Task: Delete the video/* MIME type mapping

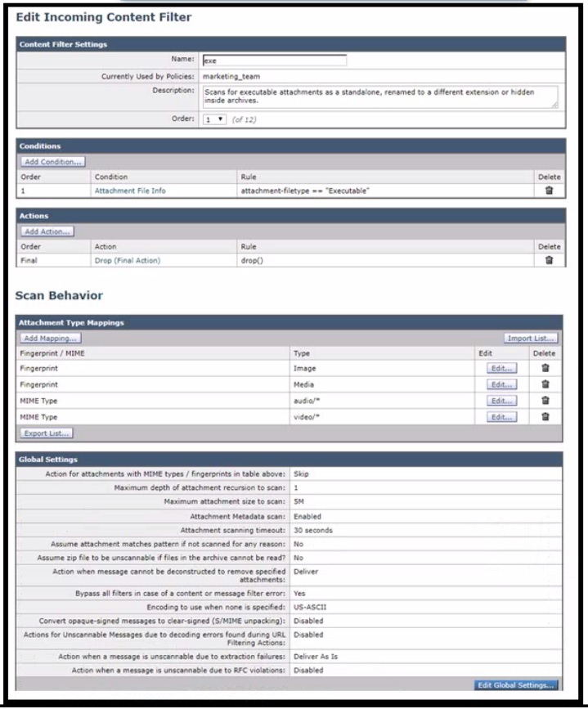Action: (545, 417)
